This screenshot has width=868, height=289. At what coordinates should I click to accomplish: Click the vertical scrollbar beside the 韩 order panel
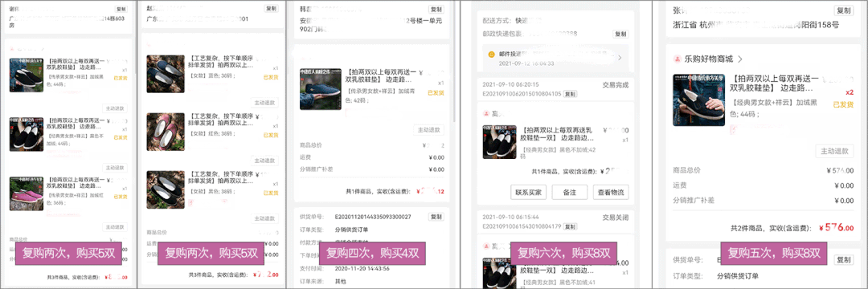click(454, 61)
